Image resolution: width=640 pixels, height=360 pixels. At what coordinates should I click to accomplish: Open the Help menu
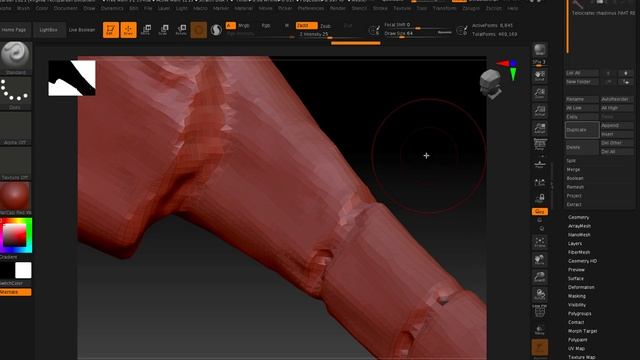(512, 8)
